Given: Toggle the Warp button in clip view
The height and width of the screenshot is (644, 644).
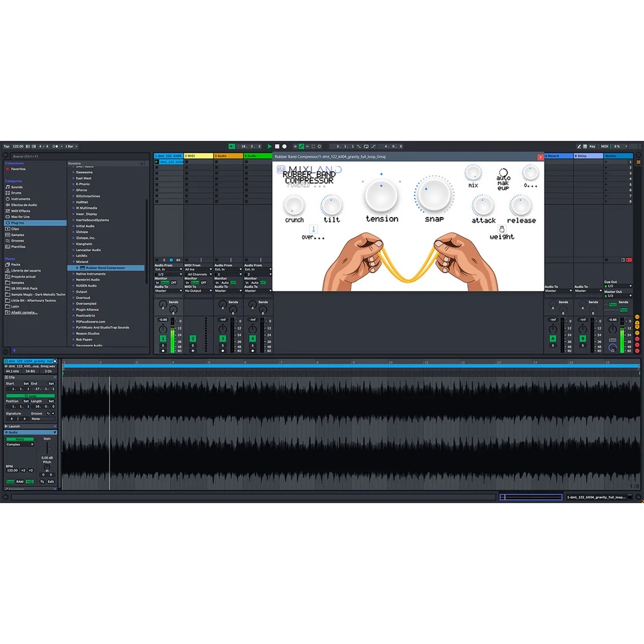Looking at the screenshot, I should point(19,439).
